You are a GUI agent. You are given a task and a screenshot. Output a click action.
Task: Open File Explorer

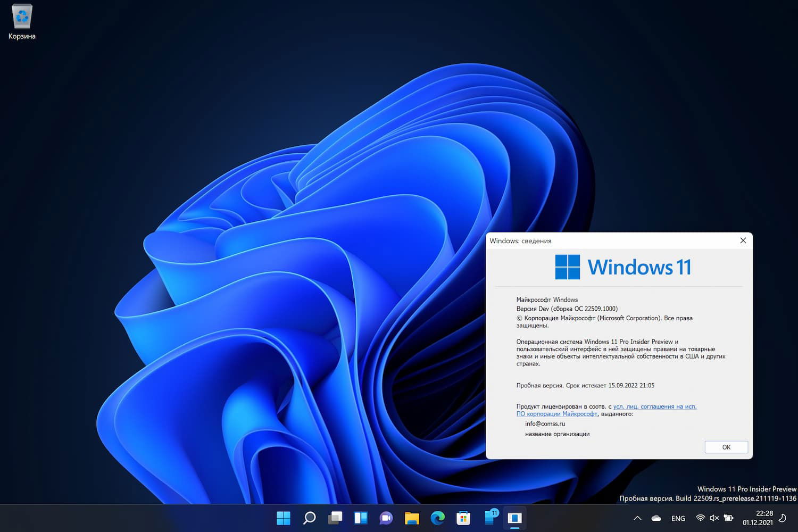tap(412, 518)
